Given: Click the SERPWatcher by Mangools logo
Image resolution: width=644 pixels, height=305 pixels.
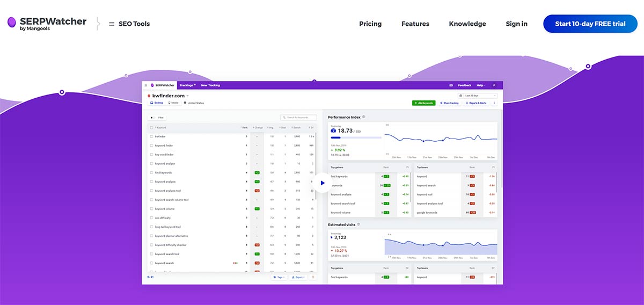Looking at the screenshot, I should coord(47,24).
